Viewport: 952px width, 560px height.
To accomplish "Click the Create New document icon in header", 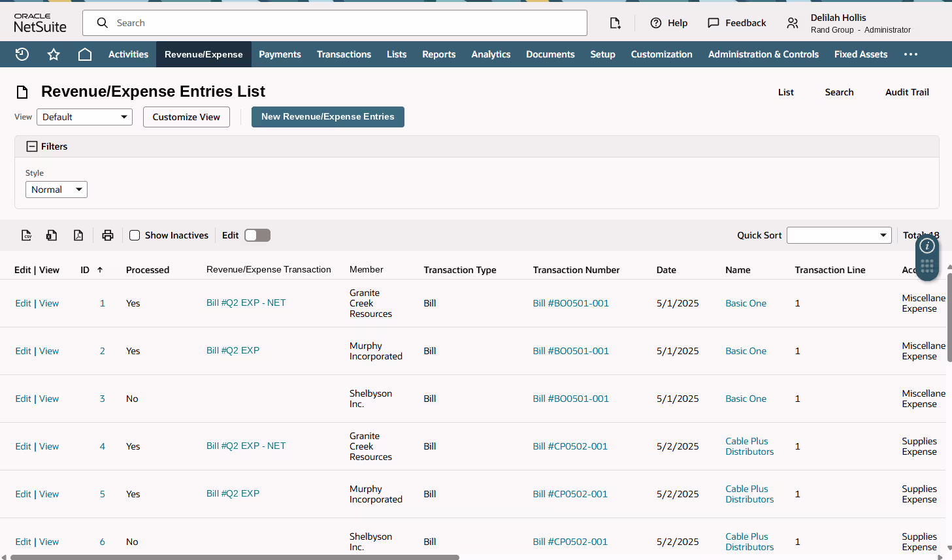I will [x=615, y=23].
